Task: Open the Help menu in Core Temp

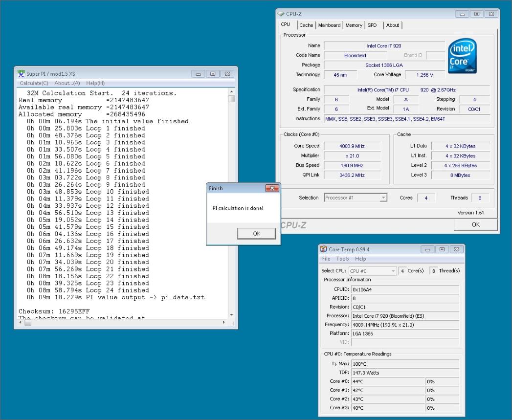Action: 360,259
